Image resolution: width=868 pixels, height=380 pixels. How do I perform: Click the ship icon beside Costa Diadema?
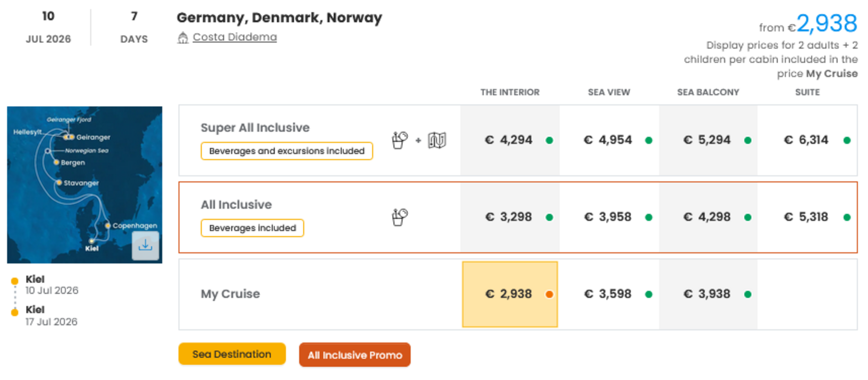(x=183, y=38)
